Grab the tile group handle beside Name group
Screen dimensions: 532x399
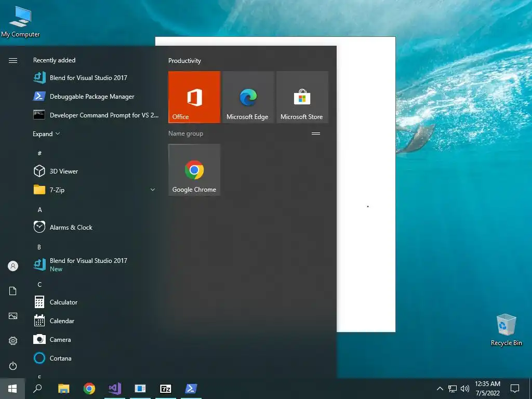[x=316, y=134]
